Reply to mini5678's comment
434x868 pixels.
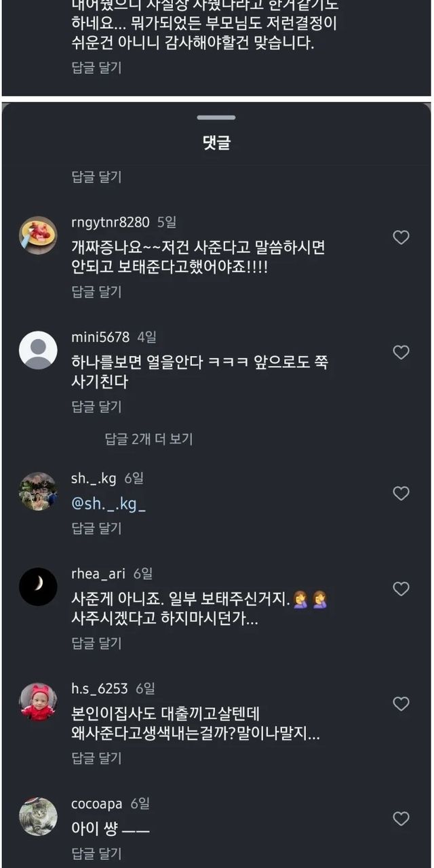click(96, 406)
